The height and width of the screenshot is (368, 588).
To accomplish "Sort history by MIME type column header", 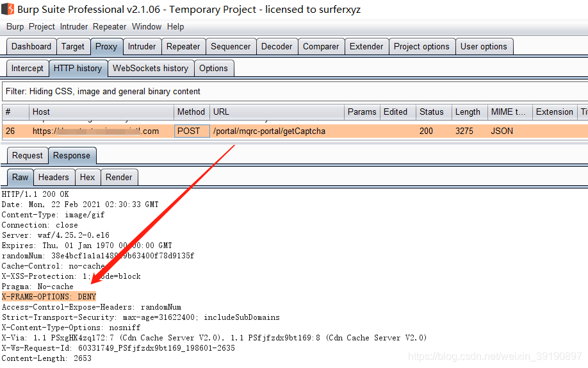I will [x=510, y=112].
